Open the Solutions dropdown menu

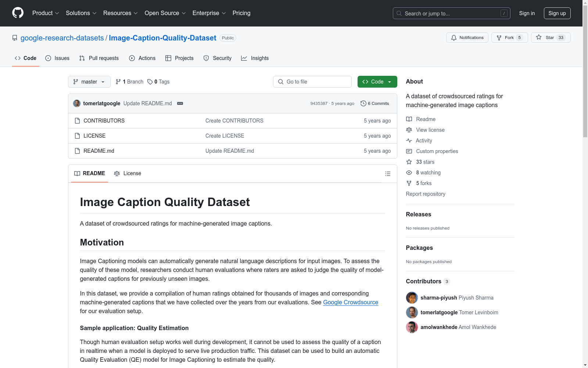pos(81,13)
